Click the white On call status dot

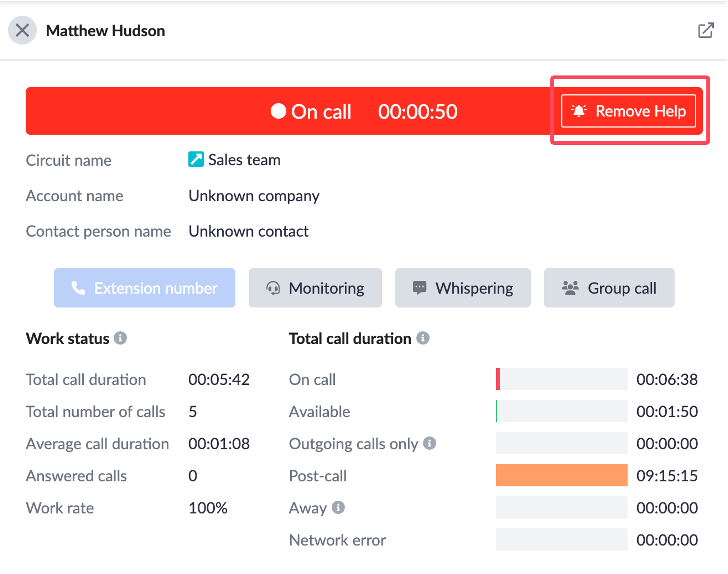278,111
